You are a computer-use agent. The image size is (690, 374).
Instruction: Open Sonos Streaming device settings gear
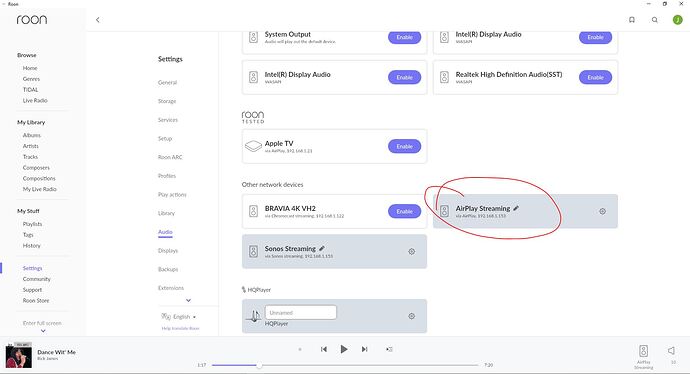tap(411, 252)
